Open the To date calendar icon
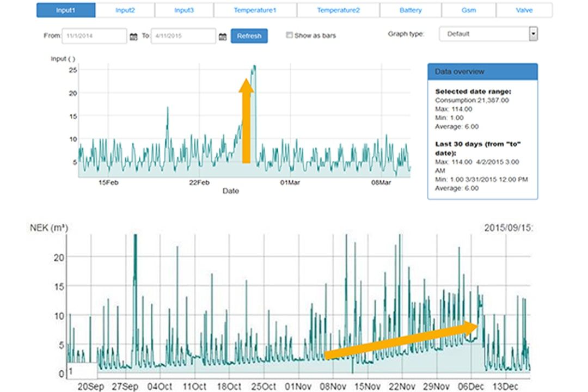 point(222,36)
